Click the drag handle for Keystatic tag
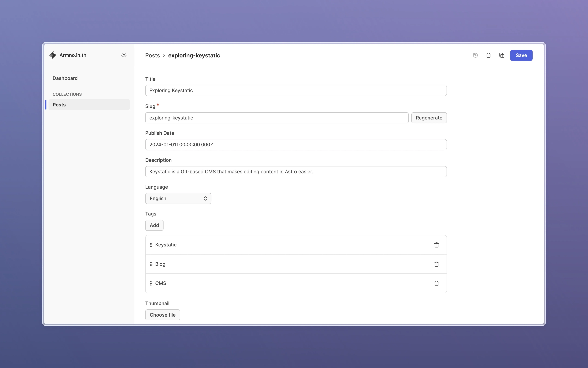Screen dimensions: 588x368 (151, 245)
